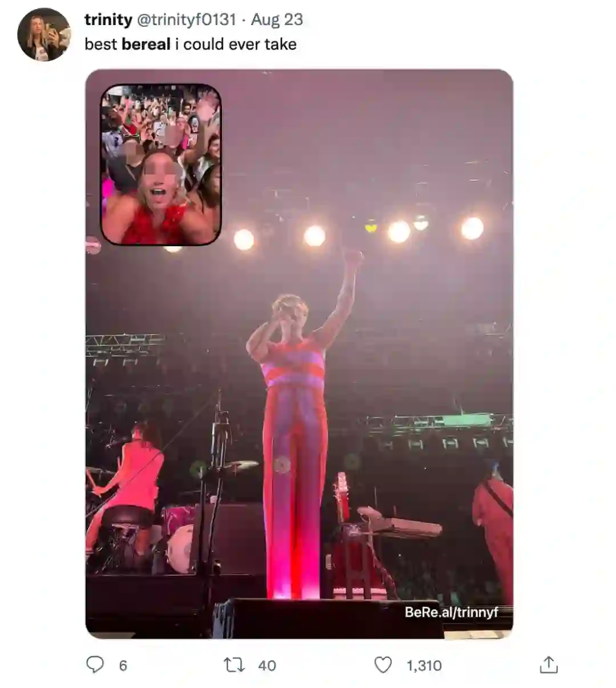Tap the selfie inset thumbnail of the crowd
The height and width of the screenshot is (688, 616).
(x=161, y=165)
